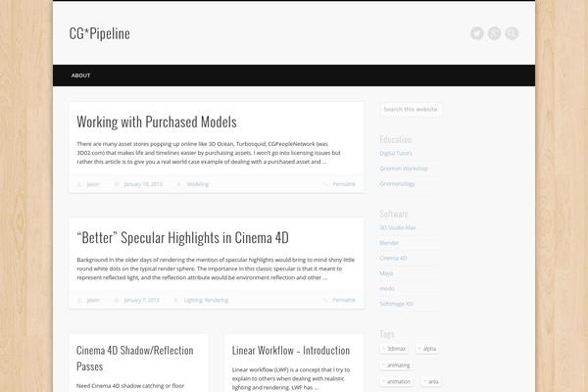Open the ABOUT menu item
588x392 pixels.
[80, 75]
